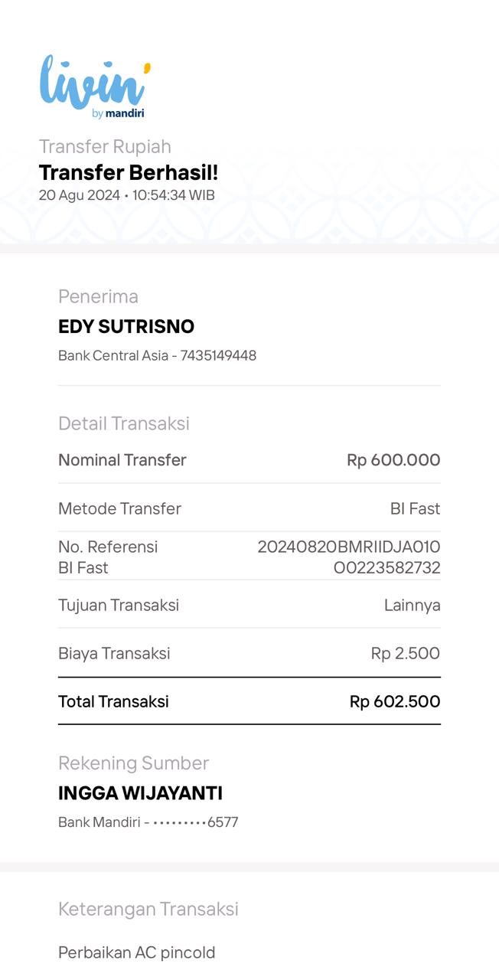Select the BI Fast reference number
This screenshot has width=499, height=980.
(x=349, y=557)
